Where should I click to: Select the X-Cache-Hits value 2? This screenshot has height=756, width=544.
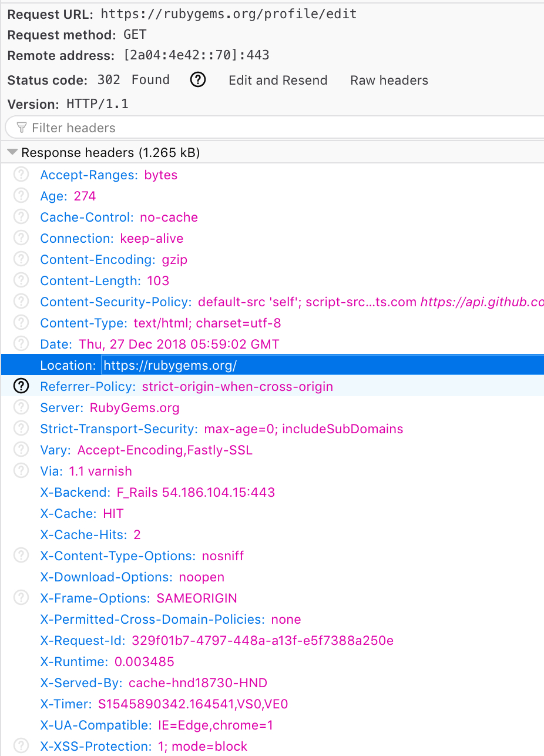coord(137,535)
